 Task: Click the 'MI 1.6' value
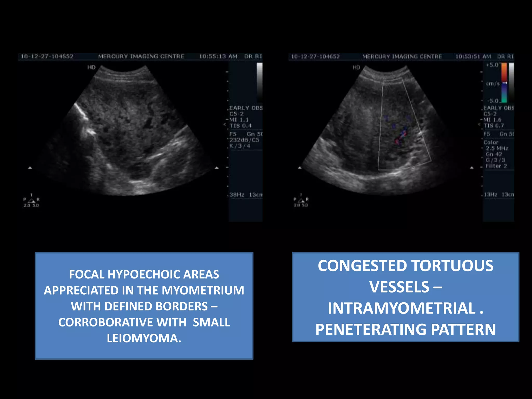click(492, 120)
